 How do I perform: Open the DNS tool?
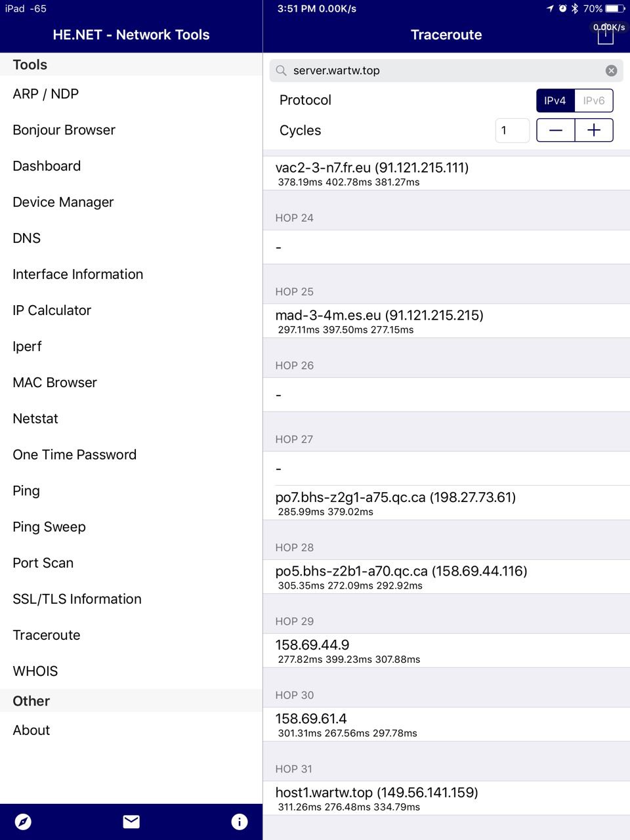click(27, 238)
